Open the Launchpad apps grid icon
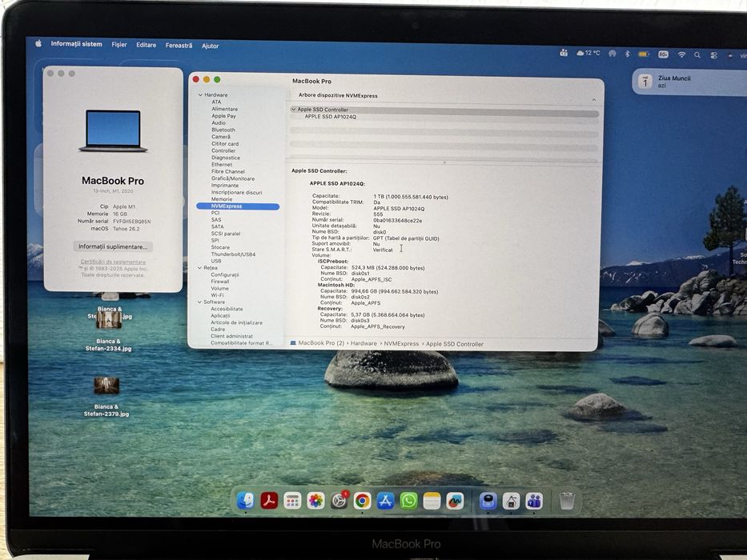 click(292, 501)
